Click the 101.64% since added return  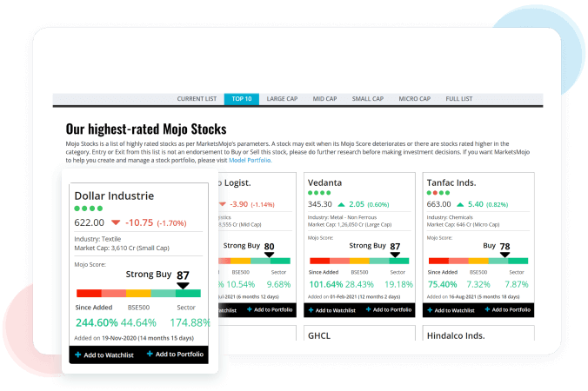coord(326,285)
